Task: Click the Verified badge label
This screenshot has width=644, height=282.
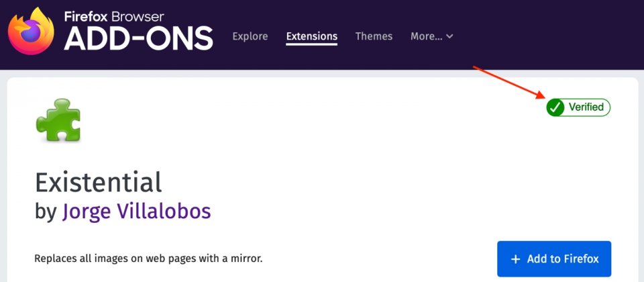Action: (578, 107)
